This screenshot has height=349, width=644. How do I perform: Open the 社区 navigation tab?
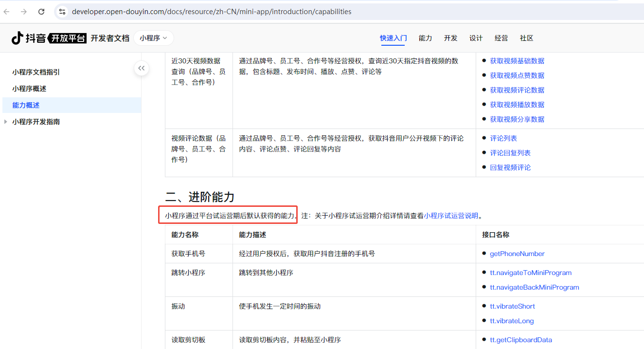pyautogui.click(x=526, y=38)
